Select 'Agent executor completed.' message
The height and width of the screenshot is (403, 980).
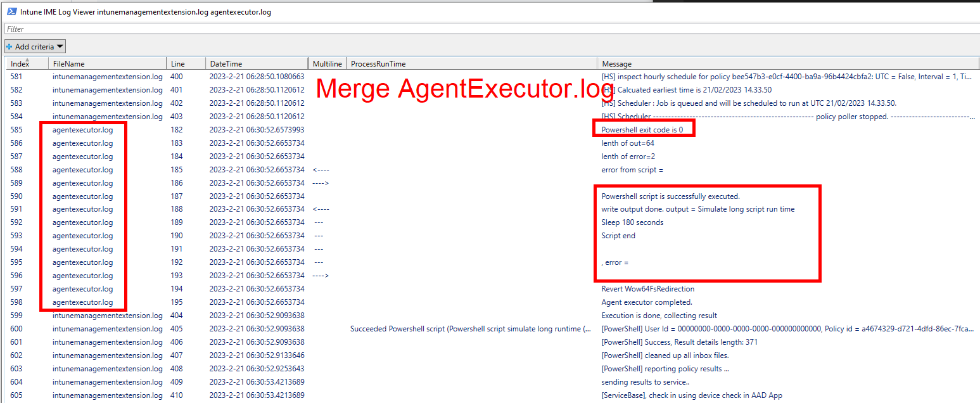647,302
